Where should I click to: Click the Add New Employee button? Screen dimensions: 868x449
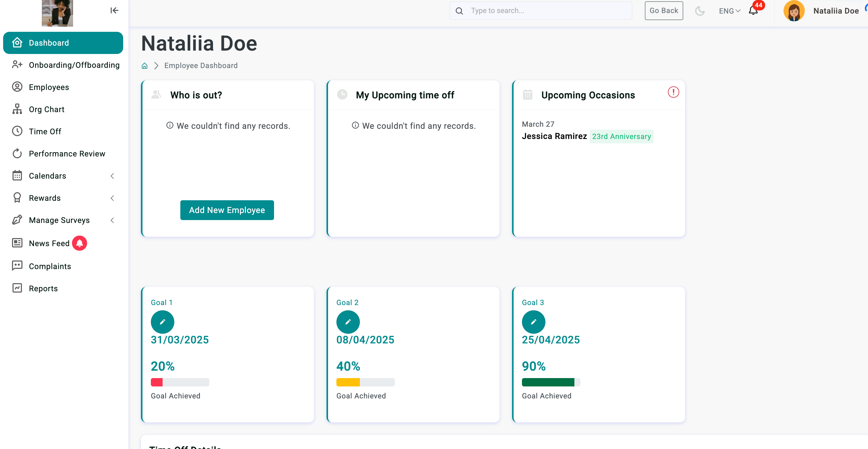[227, 210]
